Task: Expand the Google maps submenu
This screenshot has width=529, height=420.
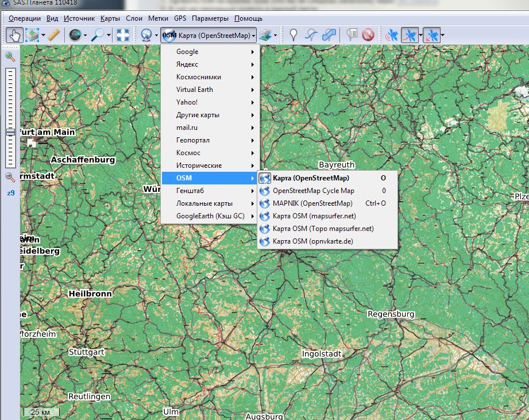Action: tap(210, 52)
